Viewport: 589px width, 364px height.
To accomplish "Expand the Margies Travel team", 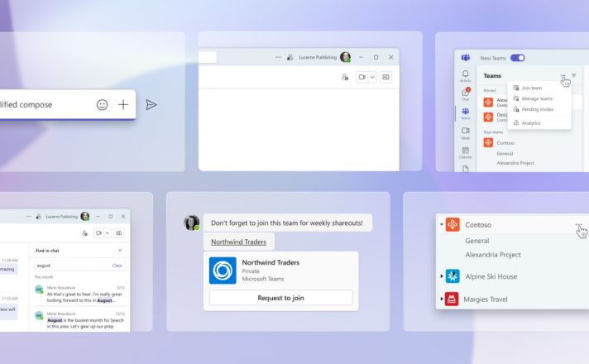I will (x=442, y=299).
